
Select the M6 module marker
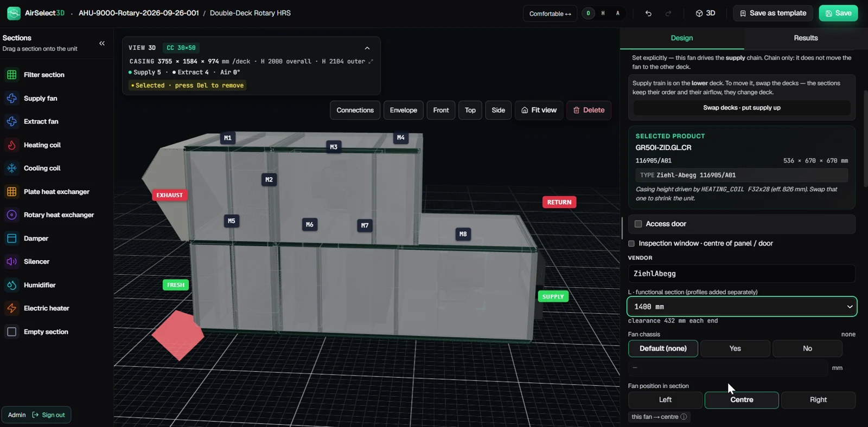point(310,224)
